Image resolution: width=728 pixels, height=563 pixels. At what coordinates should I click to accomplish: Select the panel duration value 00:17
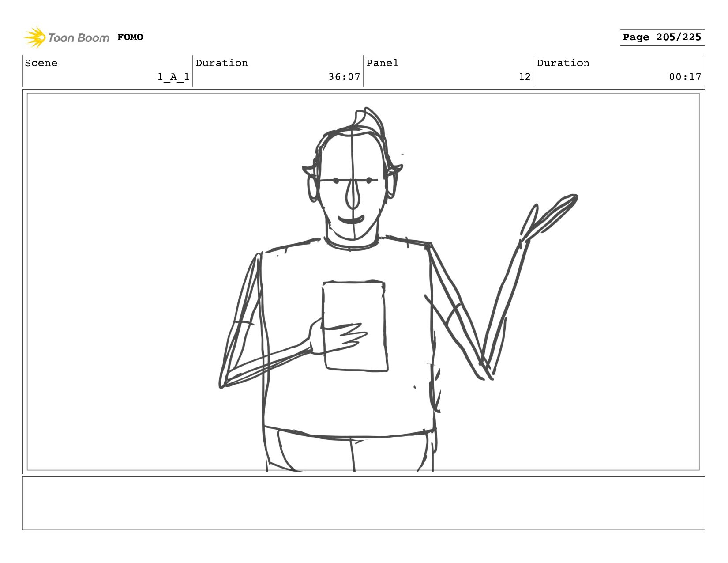click(x=685, y=77)
